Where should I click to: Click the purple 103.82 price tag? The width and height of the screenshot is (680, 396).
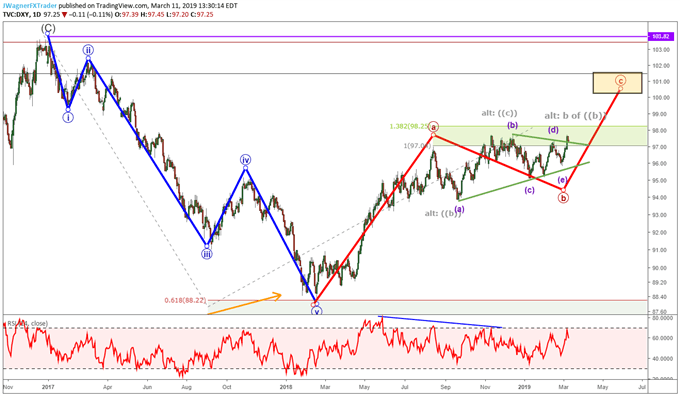tap(661, 37)
